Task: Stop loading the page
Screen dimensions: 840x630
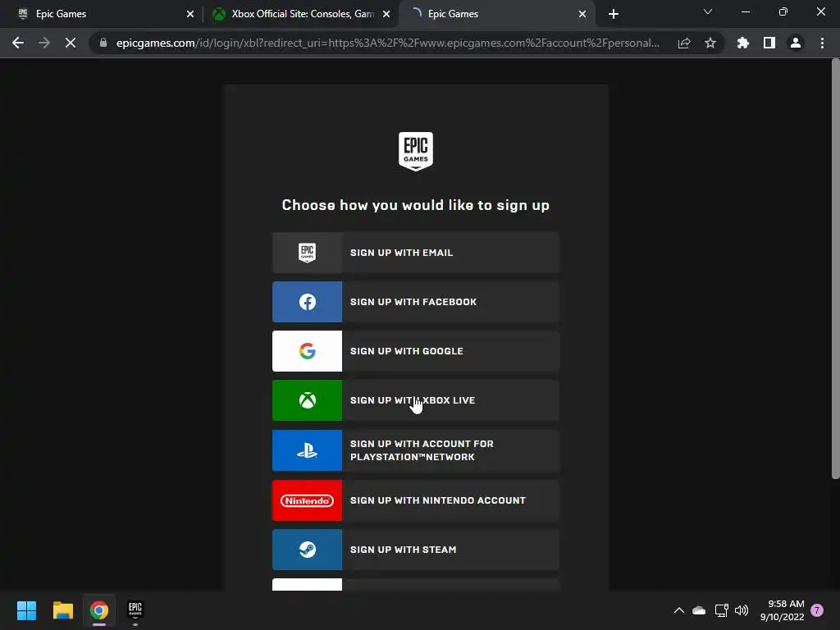Action: click(x=71, y=43)
